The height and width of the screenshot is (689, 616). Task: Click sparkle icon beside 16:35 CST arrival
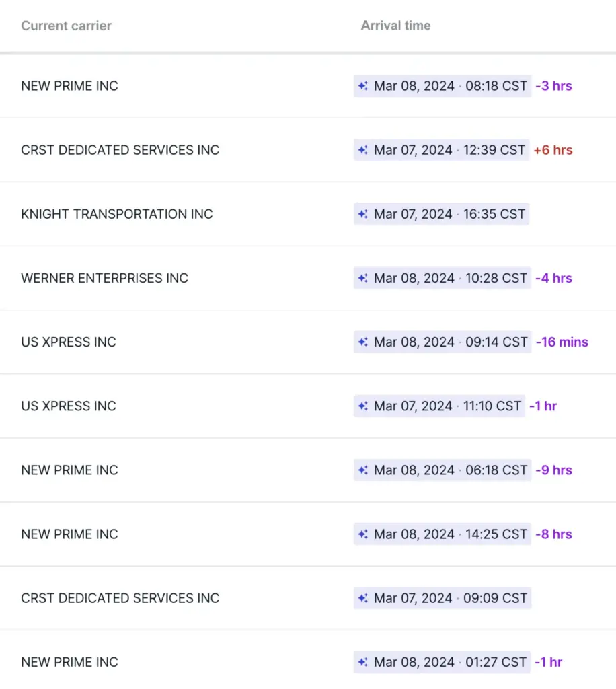363,214
